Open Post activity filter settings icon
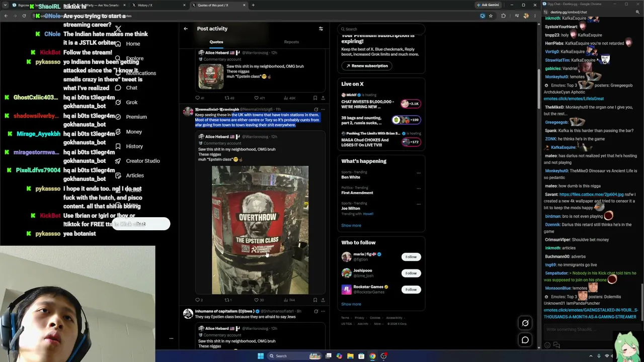This screenshot has height=362, width=644. (x=321, y=29)
